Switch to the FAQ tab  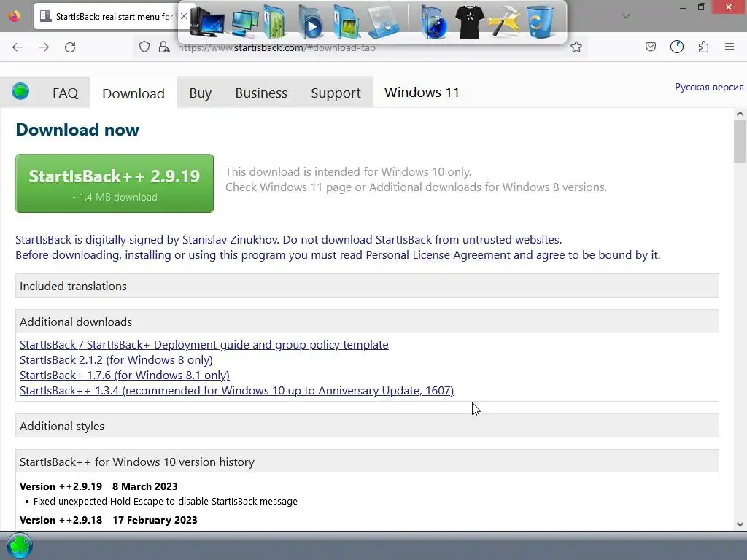[x=65, y=93]
